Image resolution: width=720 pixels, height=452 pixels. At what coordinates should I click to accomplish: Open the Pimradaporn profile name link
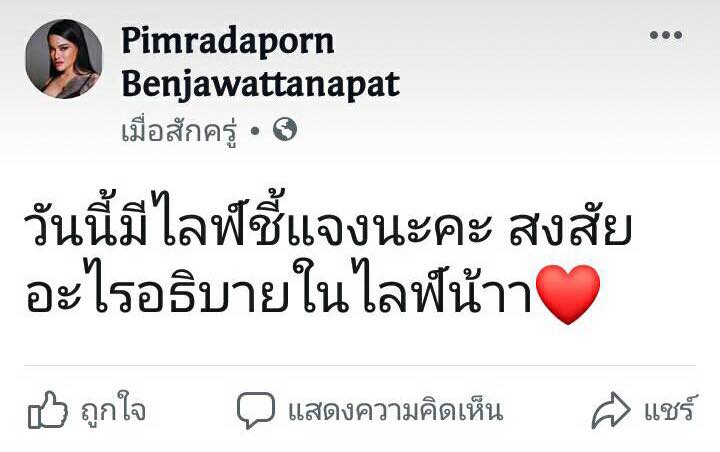228,41
